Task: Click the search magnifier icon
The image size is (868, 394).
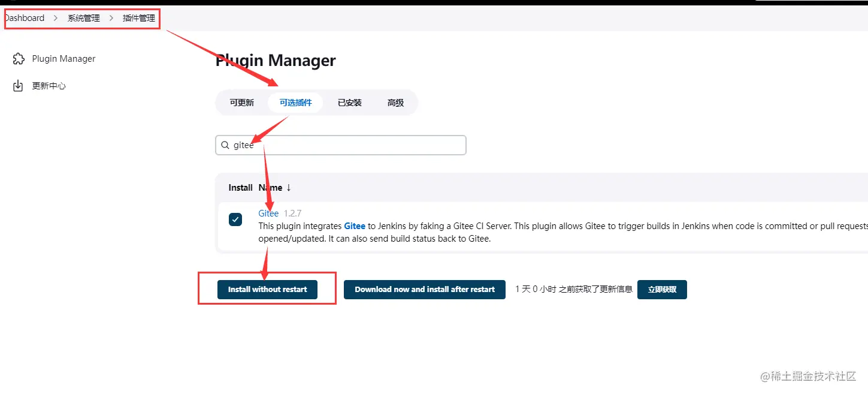Action: [225, 145]
